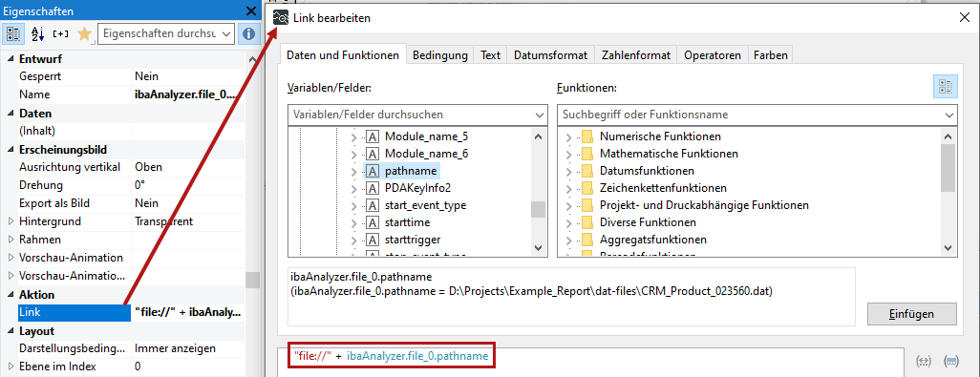Image resolution: width=980 pixels, height=377 pixels.
Task: Select Zeichenkettenfunktionen folder
Action: 663,188
